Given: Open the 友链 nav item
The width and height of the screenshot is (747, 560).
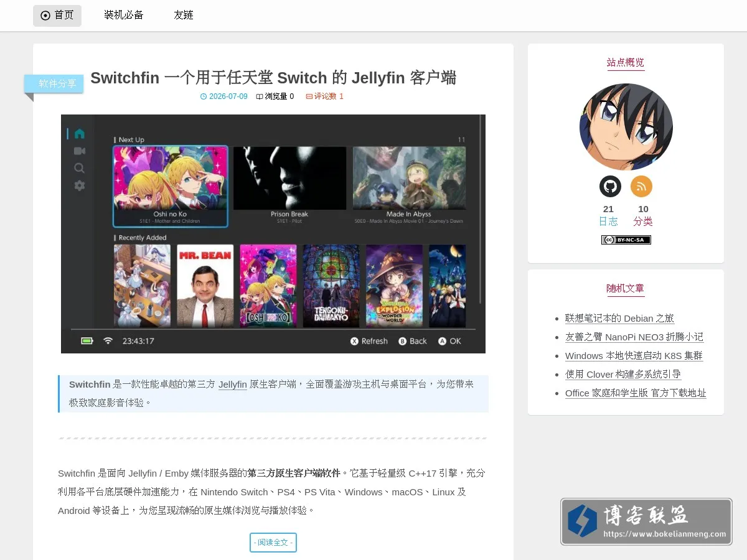Looking at the screenshot, I should (184, 16).
